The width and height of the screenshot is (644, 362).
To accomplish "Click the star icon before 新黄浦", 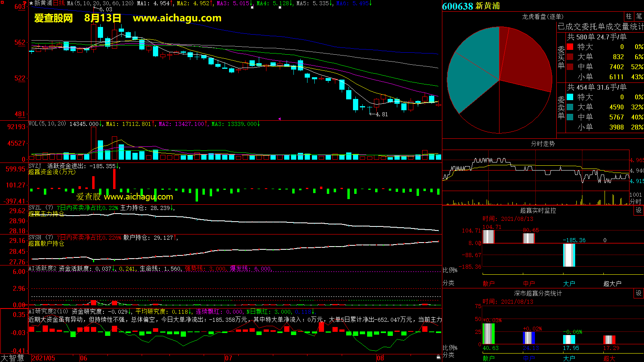I will tap(31, 3).
